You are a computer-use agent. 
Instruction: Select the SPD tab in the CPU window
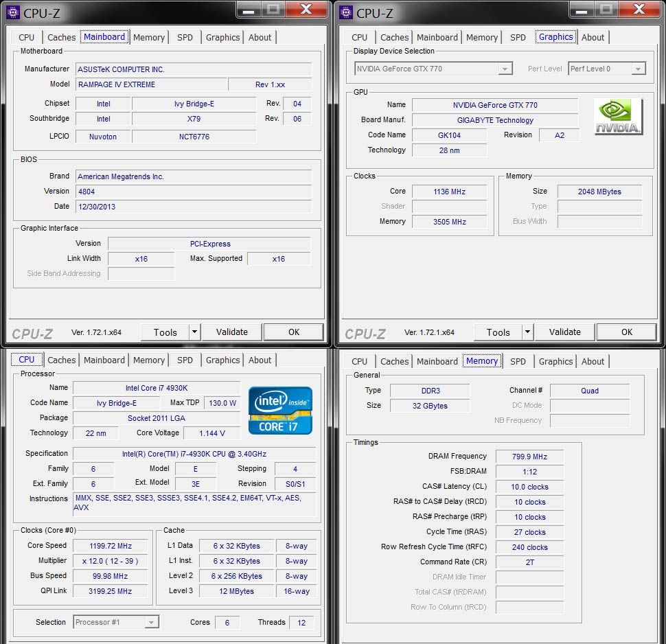tap(185, 360)
